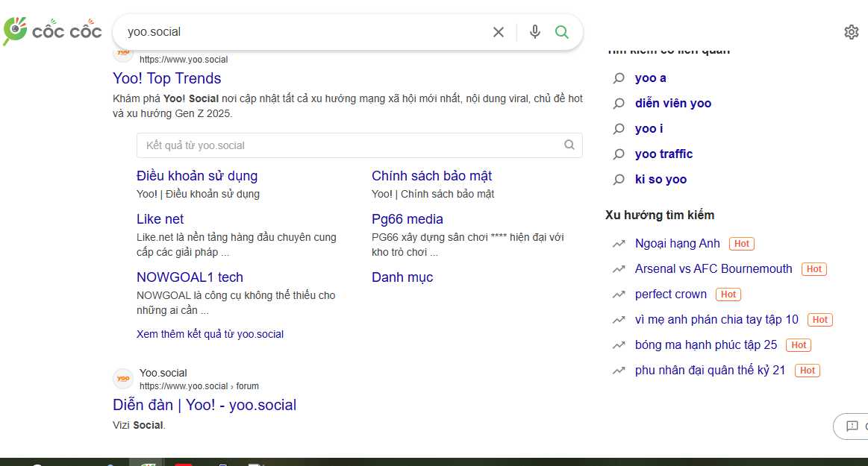The image size is (868, 466).
Task: Open the 'Danh mục' sitelink
Action: (x=402, y=277)
